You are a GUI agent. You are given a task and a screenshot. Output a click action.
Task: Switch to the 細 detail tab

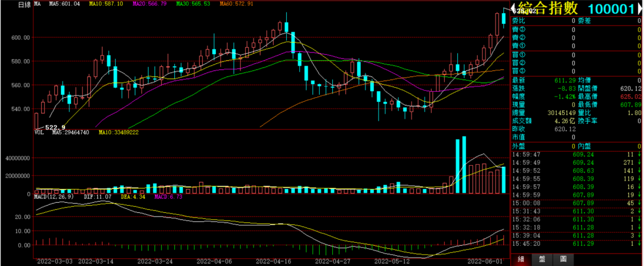tap(522, 259)
